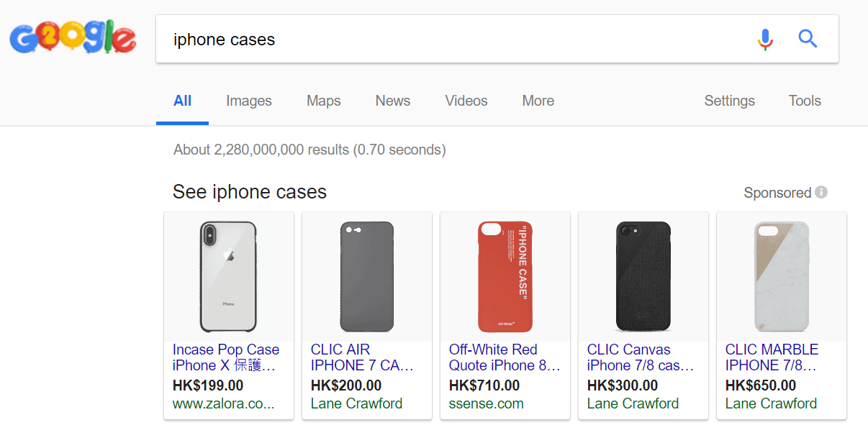Image resolution: width=868 pixels, height=443 pixels.
Task: Open the Settings menu
Action: coord(729,101)
